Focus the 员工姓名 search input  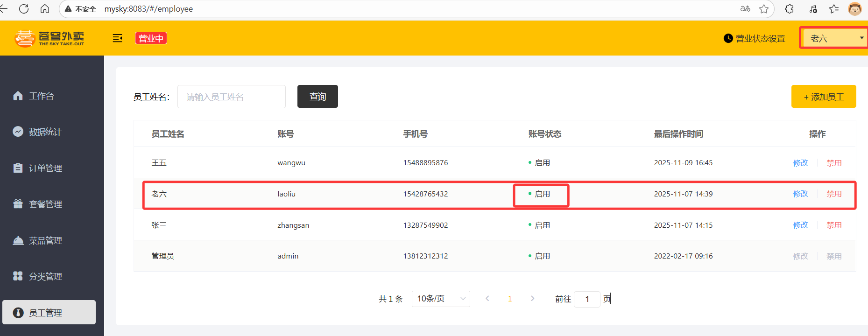(x=232, y=97)
